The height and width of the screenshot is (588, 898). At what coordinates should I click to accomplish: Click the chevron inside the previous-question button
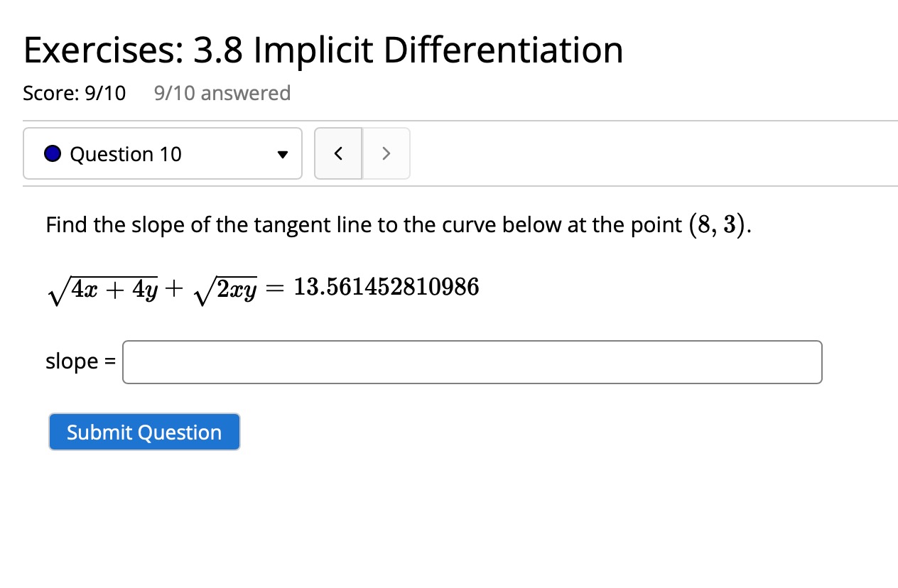click(x=338, y=153)
